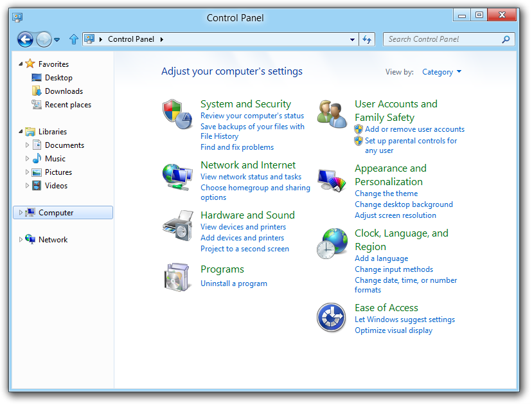
Task: Click the Control Panel icon in address bar
Action: 89,39
